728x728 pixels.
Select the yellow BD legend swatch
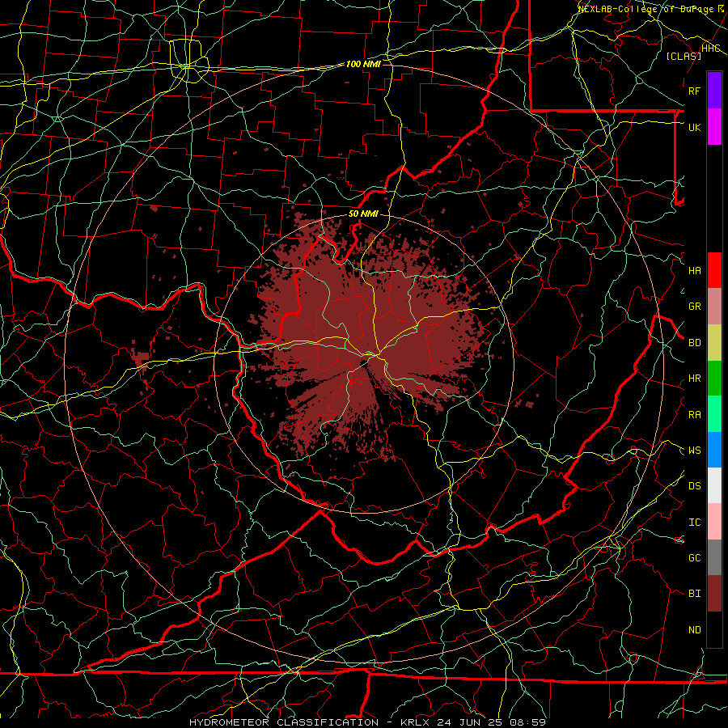click(x=714, y=343)
